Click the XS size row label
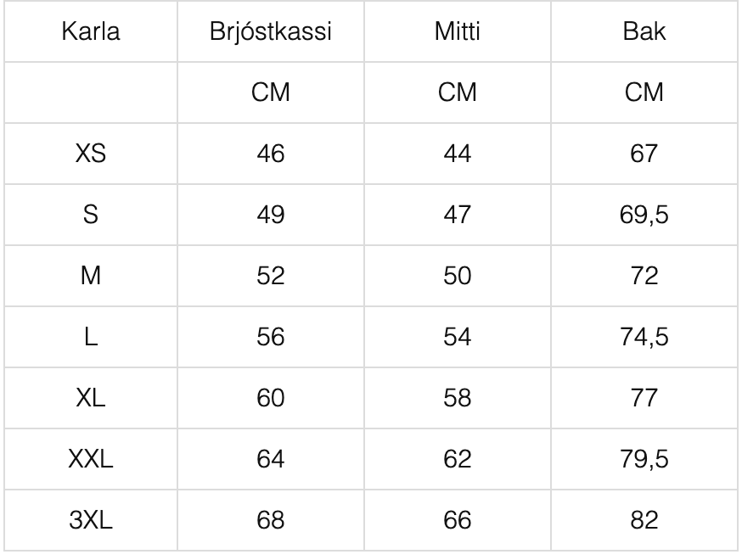 (x=90, y=154)
